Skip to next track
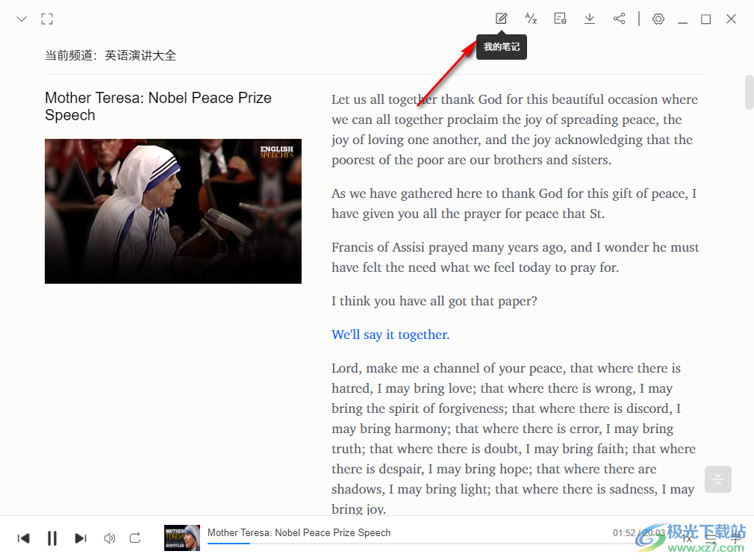This screenshot has width=754, height=560. click(81, 538)
